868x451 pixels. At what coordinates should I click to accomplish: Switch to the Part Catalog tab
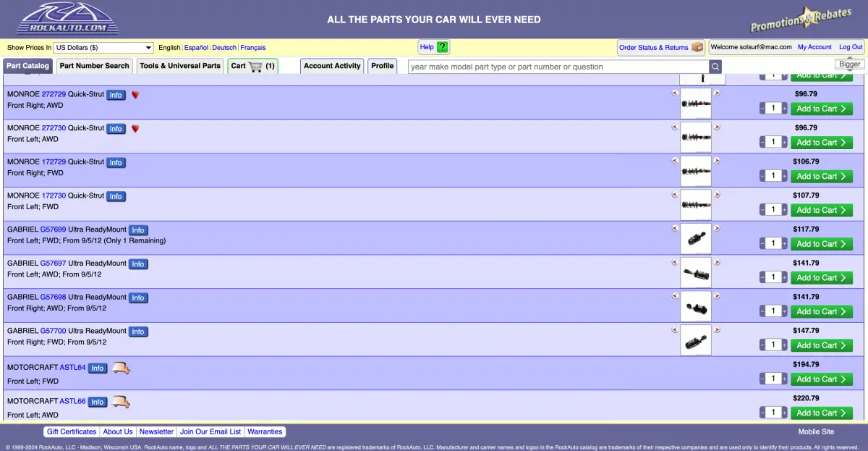(27, 66)
